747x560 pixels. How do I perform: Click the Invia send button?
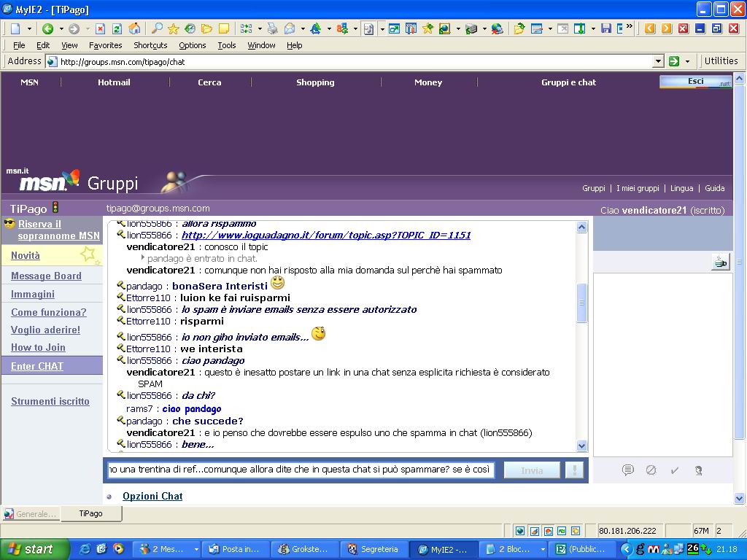point(532,470)
